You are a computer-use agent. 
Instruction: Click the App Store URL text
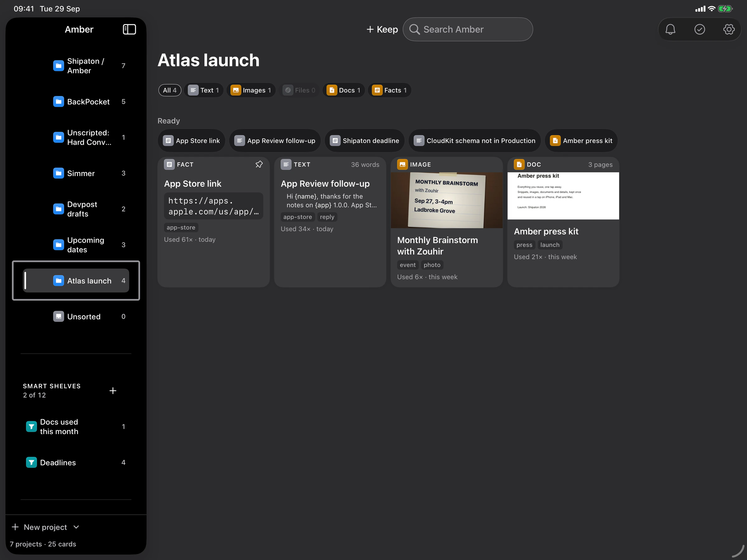click(x=214, y=206)
